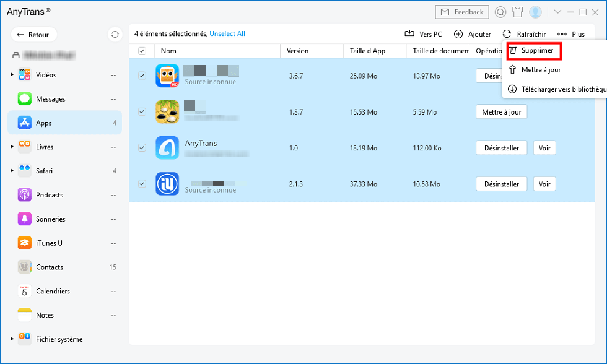Open Fichier système icon in sidebar

[x=24, y=339]
